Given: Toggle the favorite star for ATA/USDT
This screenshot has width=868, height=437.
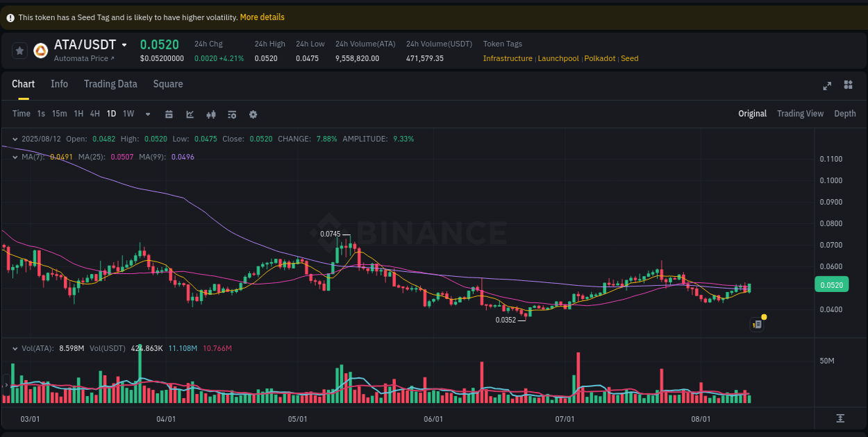Looking at the screenshot, I should coord(19,49).
